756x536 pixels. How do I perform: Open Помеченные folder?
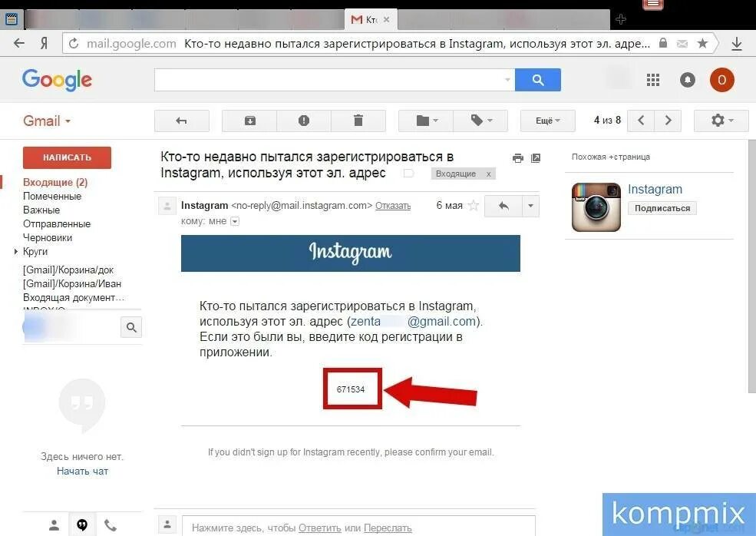point(52,197)
